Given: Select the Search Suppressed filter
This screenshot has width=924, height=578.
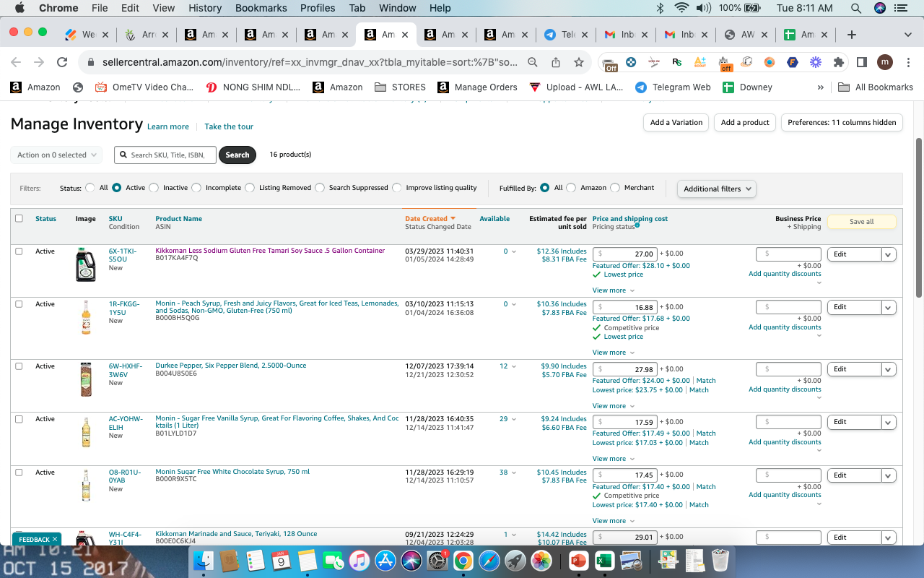Looking at the screenshot, I should 320,188.
